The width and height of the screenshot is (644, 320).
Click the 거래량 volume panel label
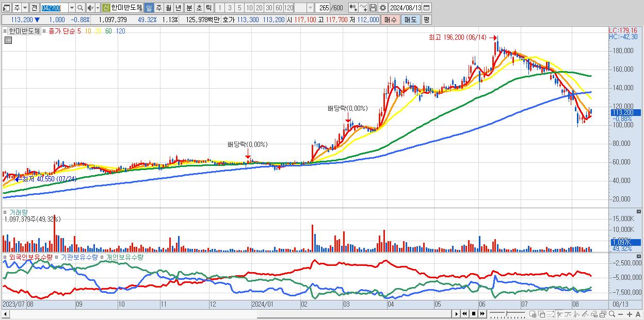pos(18,212)
